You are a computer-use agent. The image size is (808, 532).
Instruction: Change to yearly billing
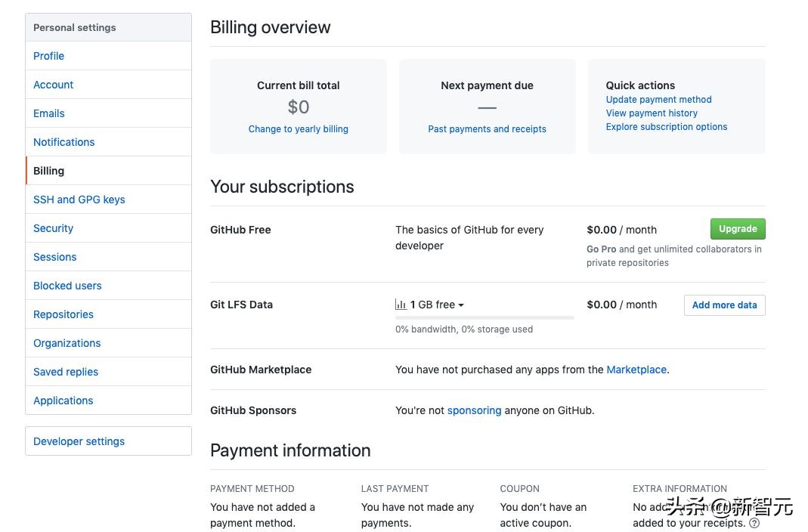(x=298, y=129)
